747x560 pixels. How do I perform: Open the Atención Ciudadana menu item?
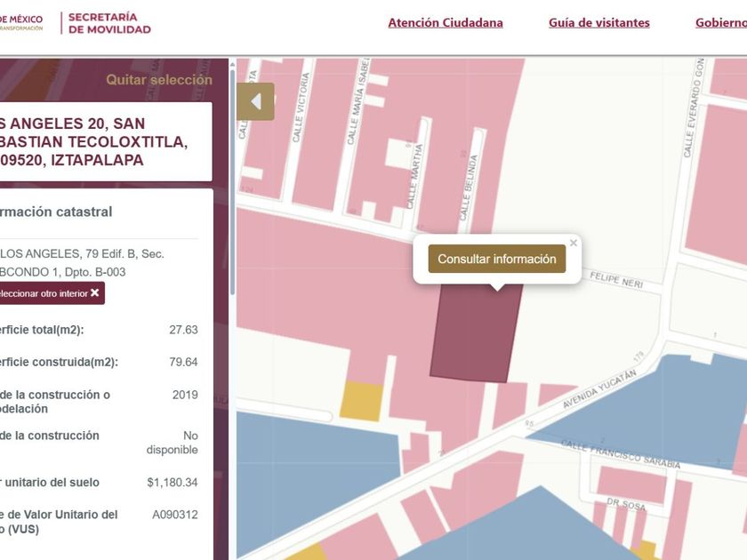[445, 23]
